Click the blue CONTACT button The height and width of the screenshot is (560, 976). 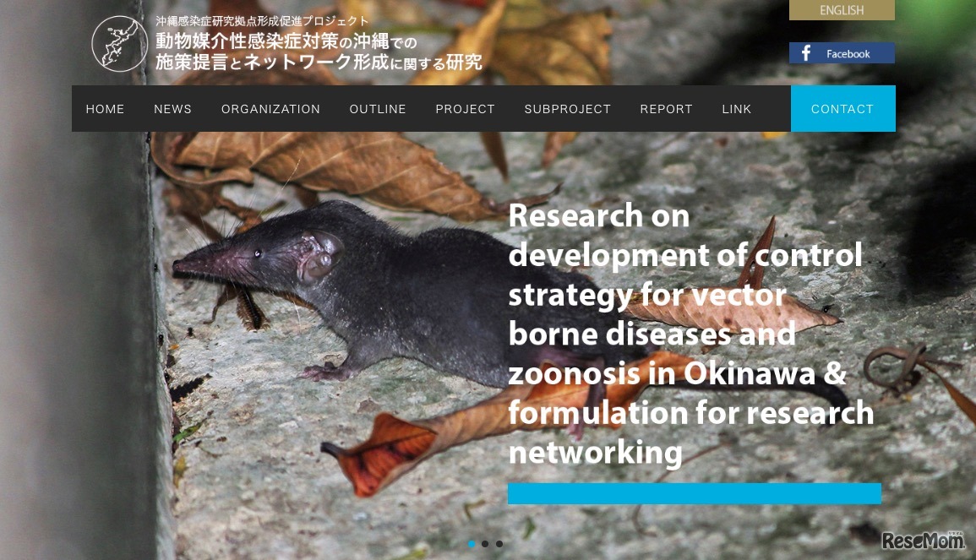843,108
